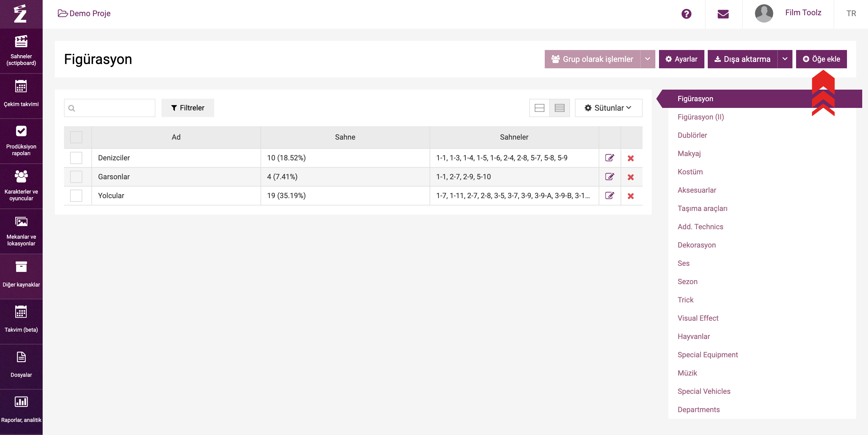
Task: Select Taşıma araçları category
Action: click(x=703, y=209)
